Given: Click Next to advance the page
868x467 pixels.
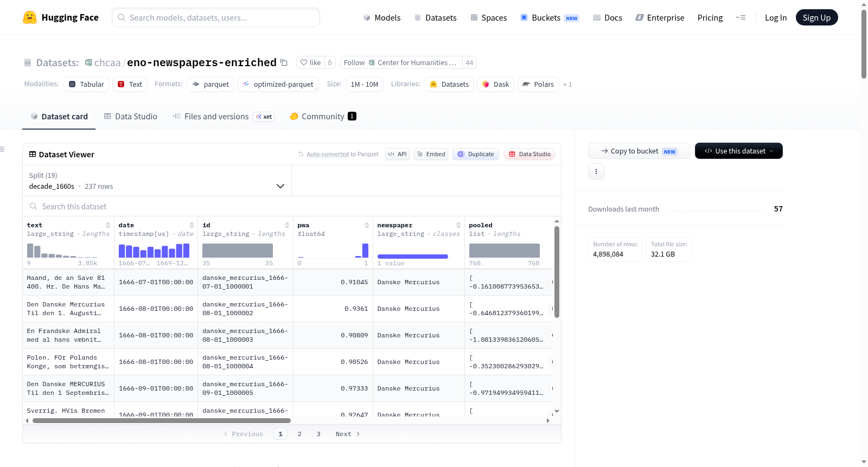Looking at the screenshot, I should coord(348,434).
